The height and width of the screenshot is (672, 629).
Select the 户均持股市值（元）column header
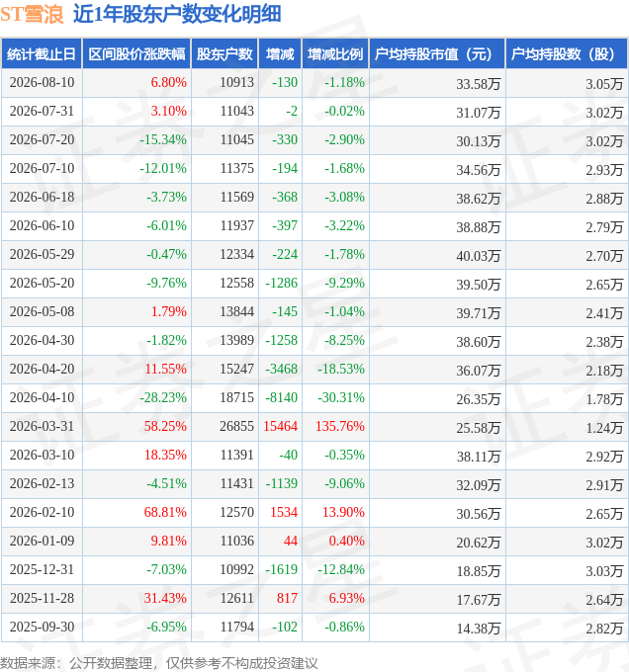(437, 54)
